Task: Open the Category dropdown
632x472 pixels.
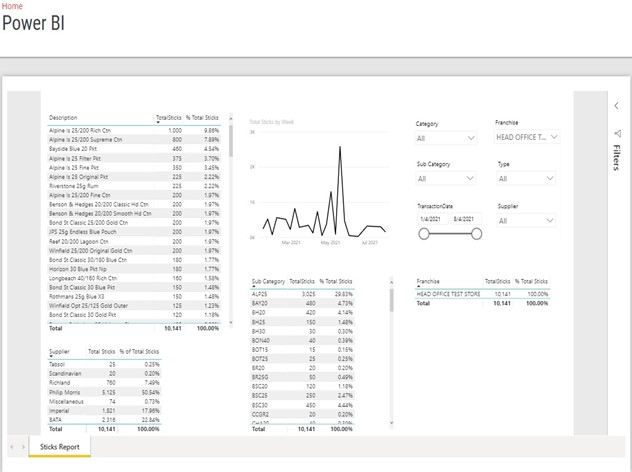Action: (x=446, y=138)
